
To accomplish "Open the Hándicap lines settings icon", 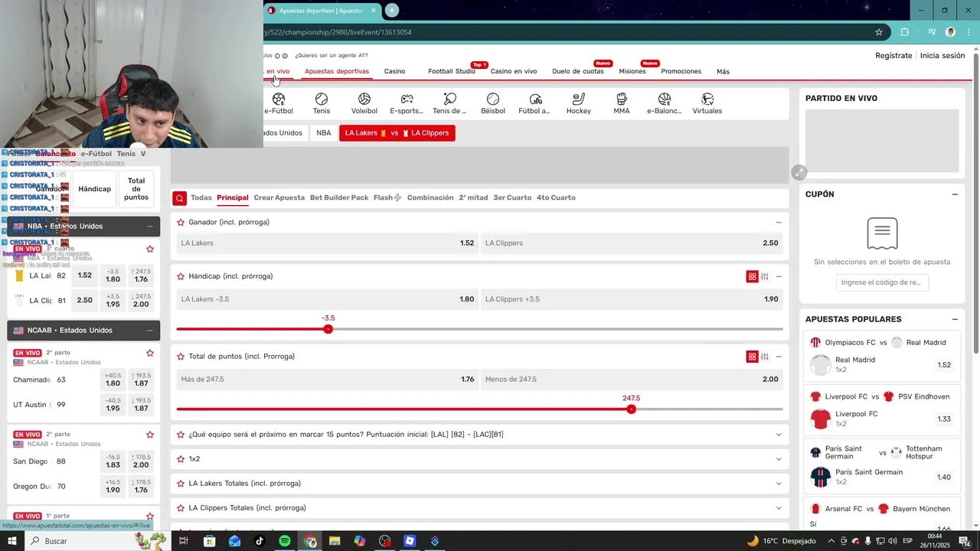I will pos(765,276).
